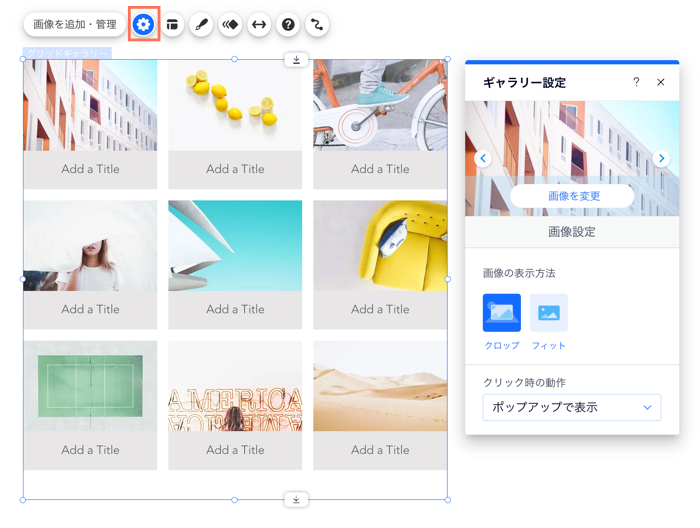Viewport: 700px width, 528px height.
Task: Select the bicycle thumbnail
Action: pyautogui.click(x=380, y=105)
